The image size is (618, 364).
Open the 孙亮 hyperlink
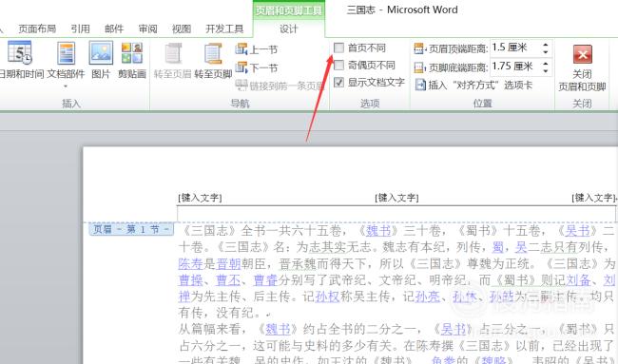(427, 297)
